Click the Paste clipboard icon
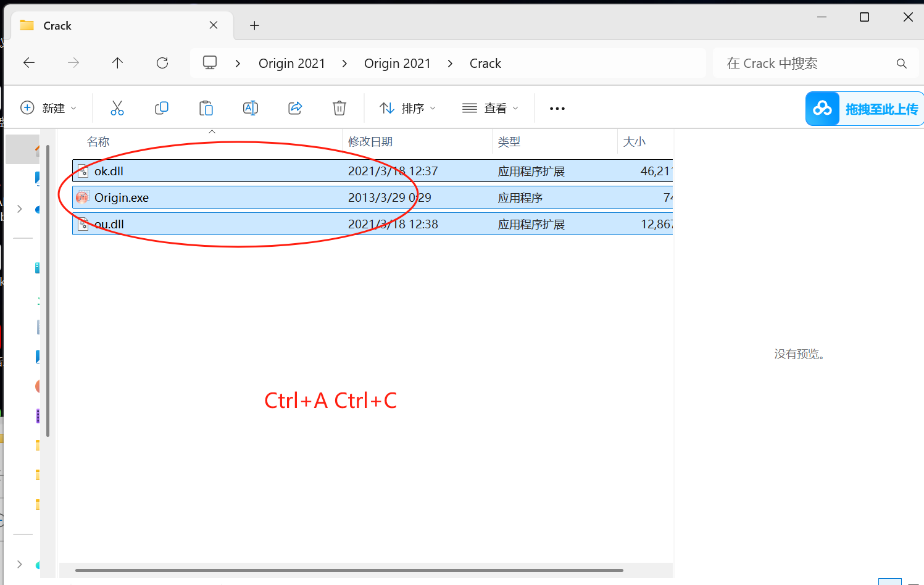Image resolution: width=924 pixels, height=585 pixels. coord(206,108)
